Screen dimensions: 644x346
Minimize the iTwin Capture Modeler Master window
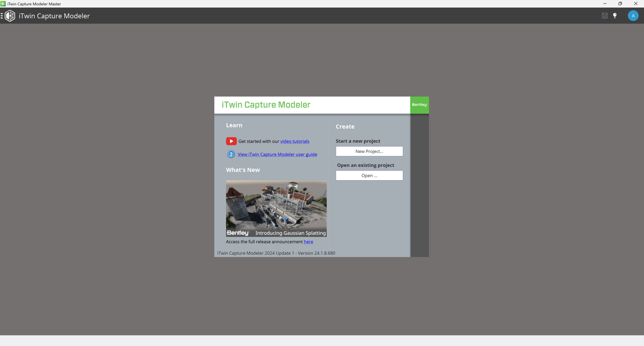605,3
